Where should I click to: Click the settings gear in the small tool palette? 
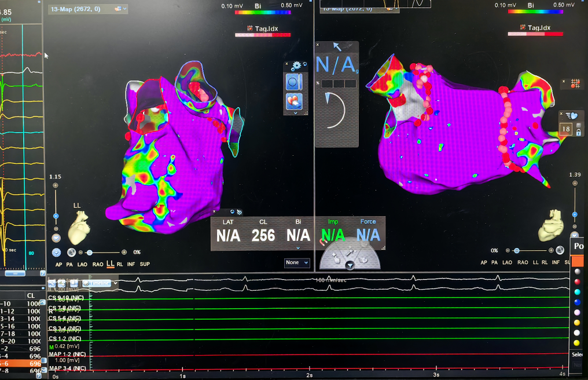coord(297,65)
